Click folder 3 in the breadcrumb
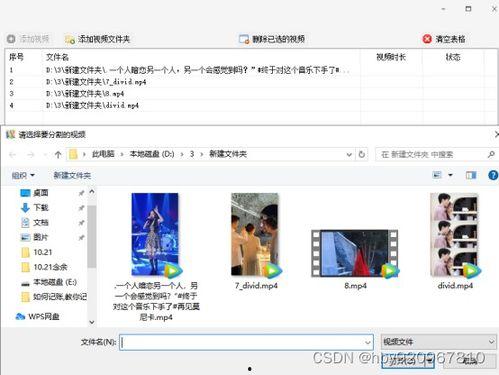This screenshot has height=375, width=499. click(192, 154)
